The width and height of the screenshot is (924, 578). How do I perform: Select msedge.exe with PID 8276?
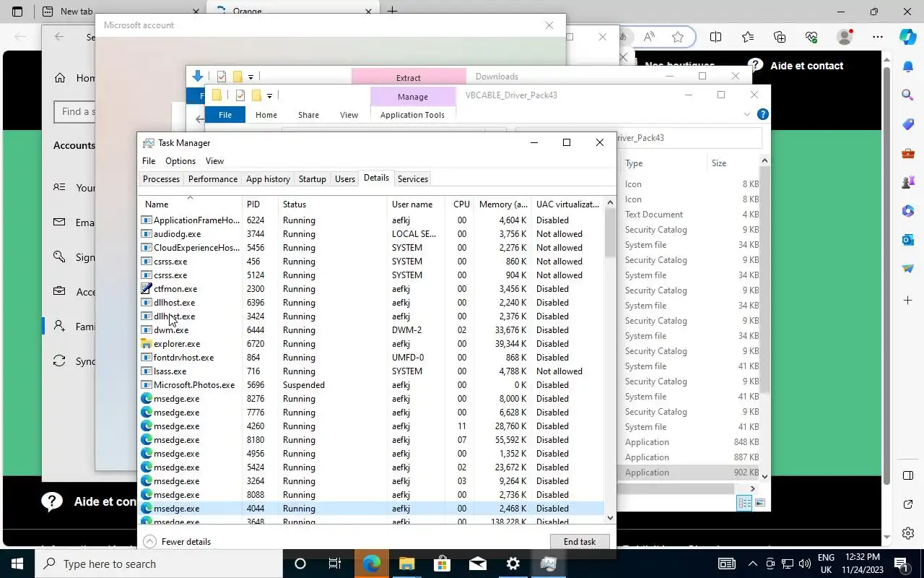(x=372, y=399)
